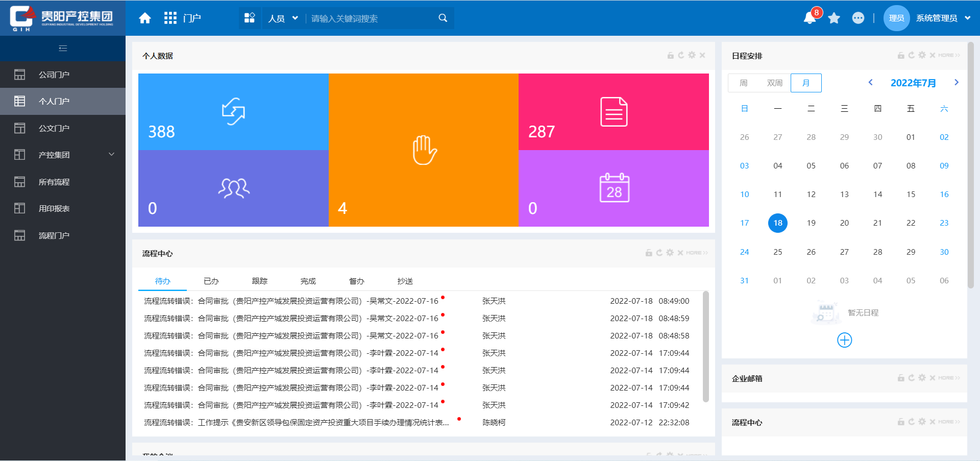Open the portal grid apps icon
This screenshot has width=980, height=461.
click(x=170, y=18)
